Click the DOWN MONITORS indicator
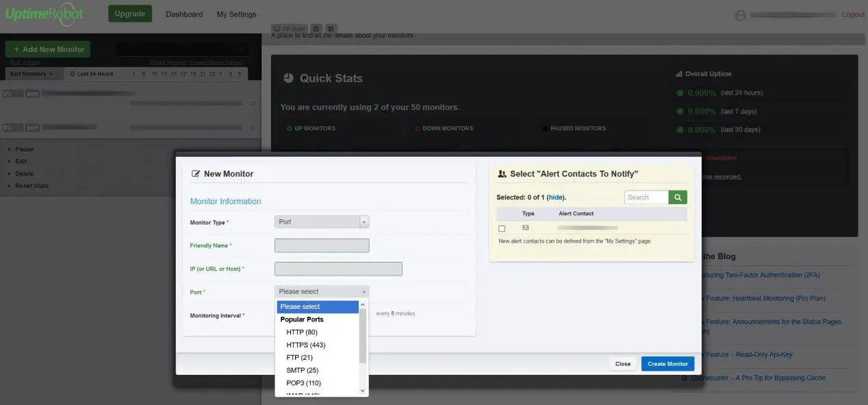The height and width of the screenshot is (405, 868). tap(444, 128)
